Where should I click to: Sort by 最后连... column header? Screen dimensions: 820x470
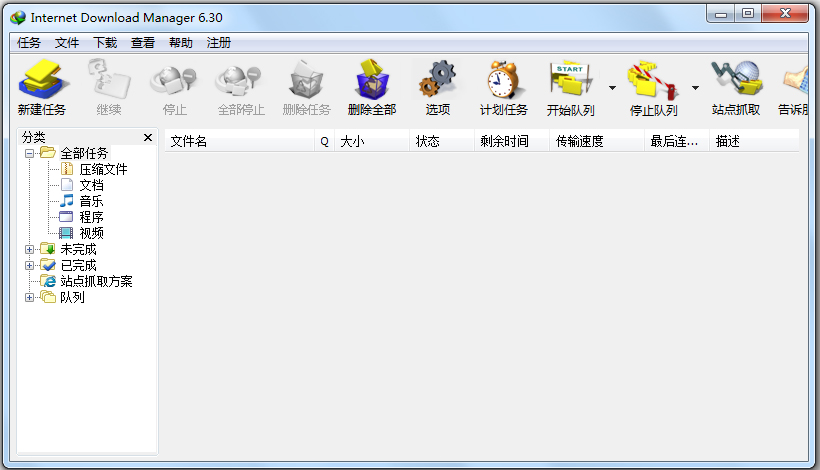pos(677,141)
